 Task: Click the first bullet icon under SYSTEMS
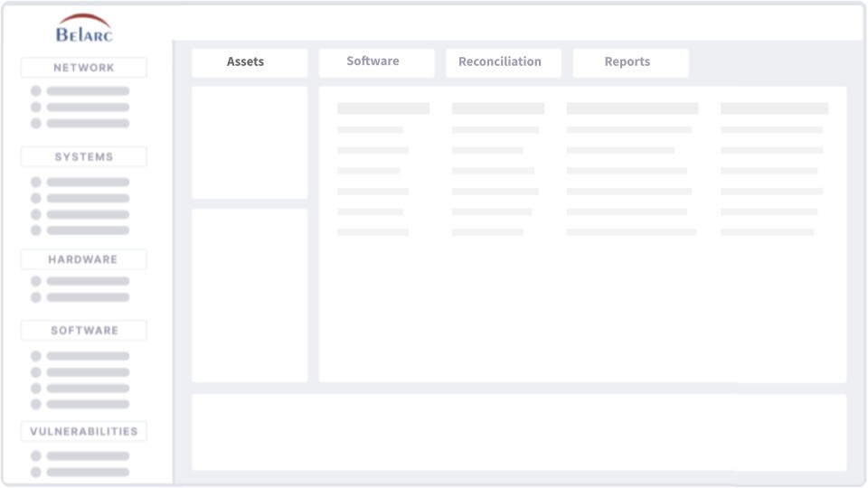tap(36, 183)
